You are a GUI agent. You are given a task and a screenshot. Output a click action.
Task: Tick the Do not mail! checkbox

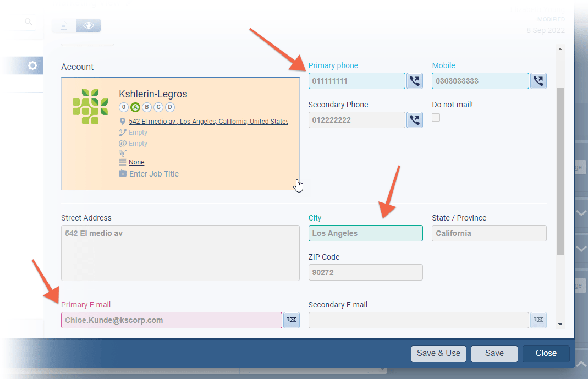coord(436,117)
